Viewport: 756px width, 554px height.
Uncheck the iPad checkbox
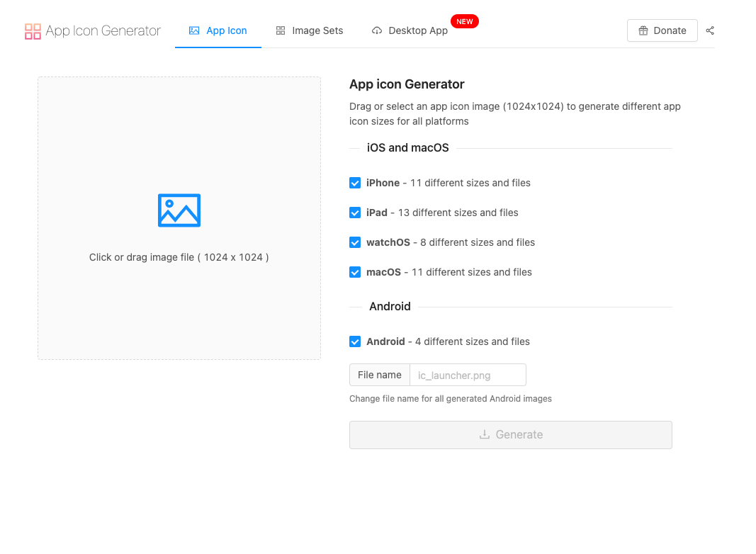tap(355, 213)
